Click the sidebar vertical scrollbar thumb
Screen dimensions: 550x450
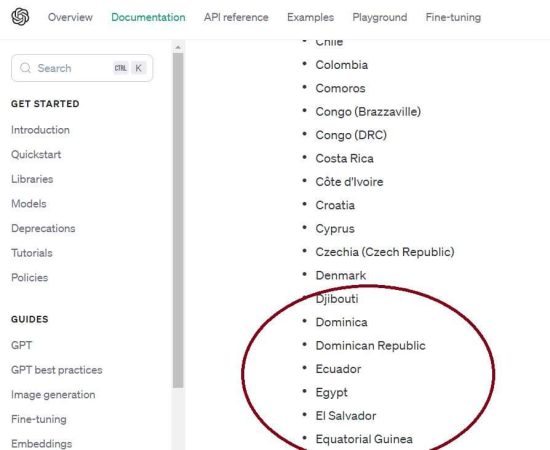178,220
